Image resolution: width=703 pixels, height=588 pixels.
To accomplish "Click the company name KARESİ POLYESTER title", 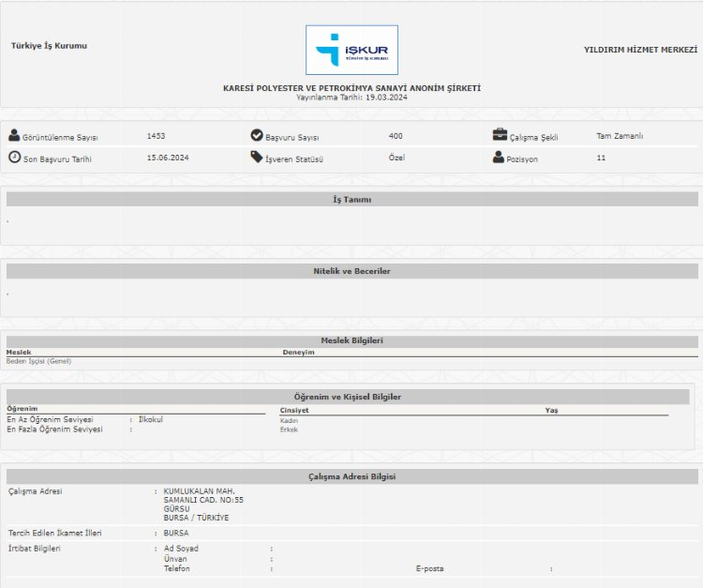I will point(351,88).
